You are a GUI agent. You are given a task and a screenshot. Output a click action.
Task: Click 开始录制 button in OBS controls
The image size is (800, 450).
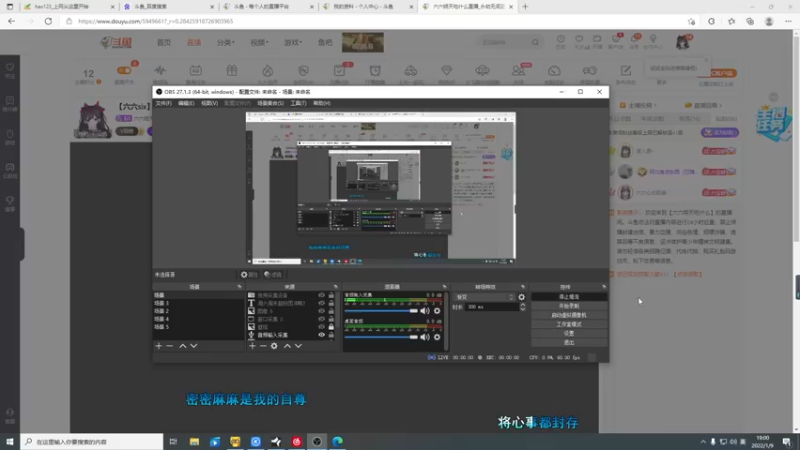569,306
